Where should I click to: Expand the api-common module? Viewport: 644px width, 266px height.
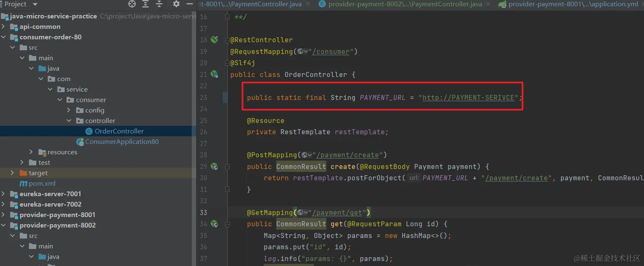[4, 27]
